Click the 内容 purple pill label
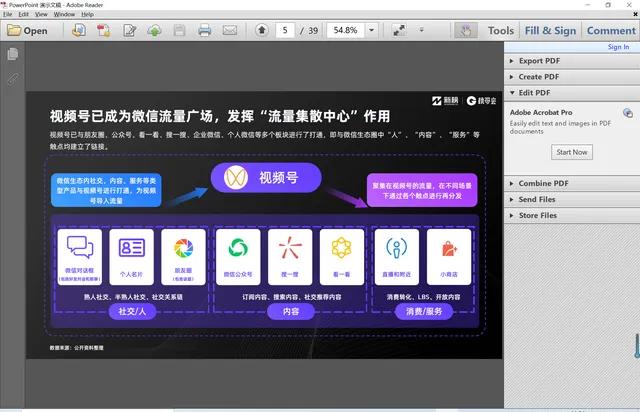This screenshot has height=412, width=640. click(x=291, y=312)
